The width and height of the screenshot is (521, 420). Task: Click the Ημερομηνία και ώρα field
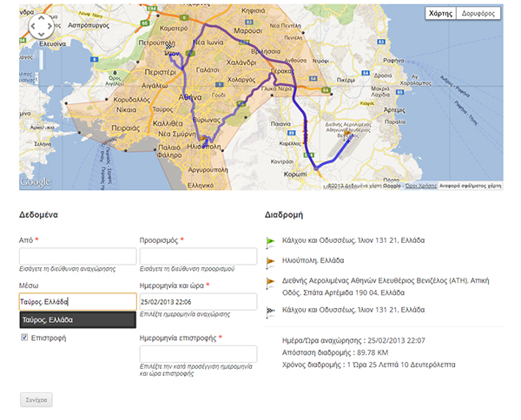click(198, 301)
